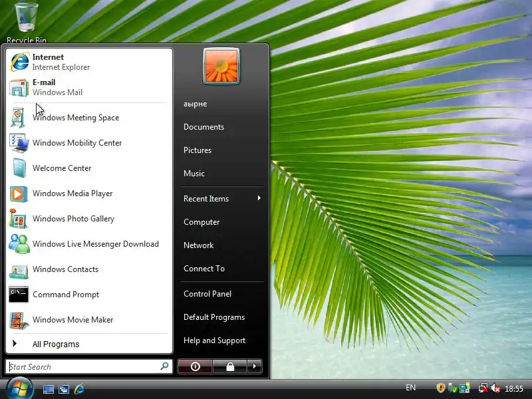Launch the Command Prompt icon
Viewport: 532px width, 399px height.
coord(19,295)
